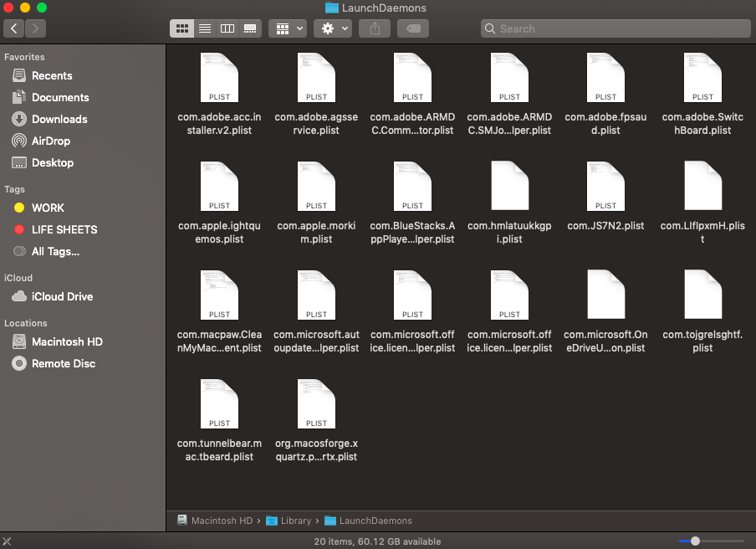756x549 pixels.
Task: Filter by the yellow WORK tag
Action: [x=48, y=208]
